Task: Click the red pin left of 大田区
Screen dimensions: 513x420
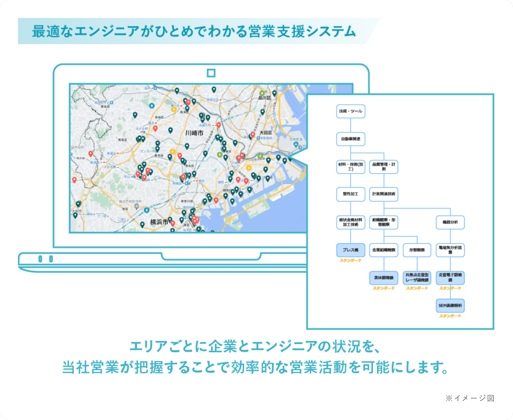Action: coord(253,135)
